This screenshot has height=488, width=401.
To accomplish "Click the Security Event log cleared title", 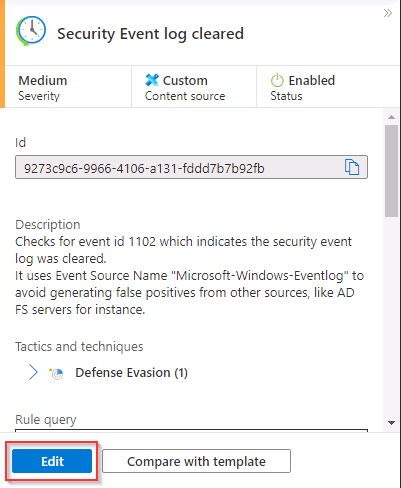I will 150,34.
